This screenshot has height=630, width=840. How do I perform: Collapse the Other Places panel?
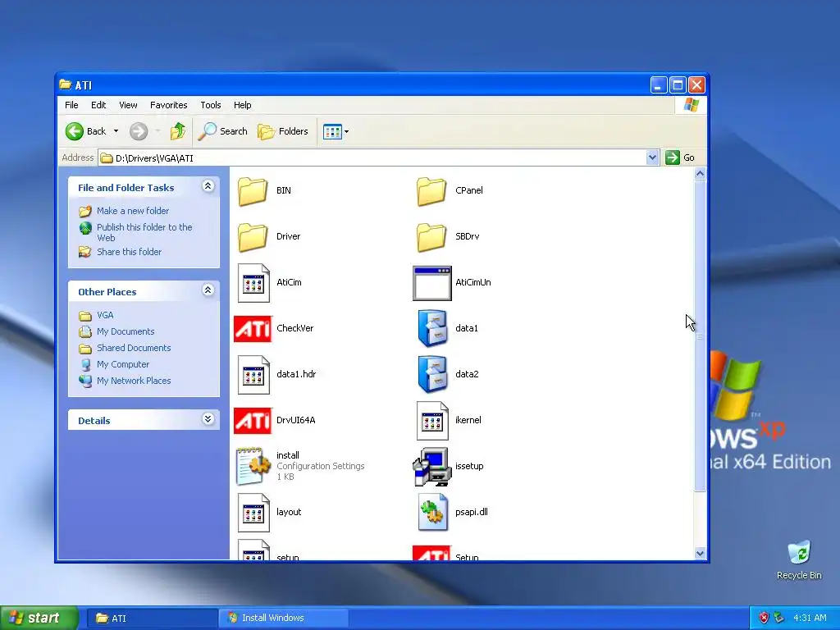208,290
